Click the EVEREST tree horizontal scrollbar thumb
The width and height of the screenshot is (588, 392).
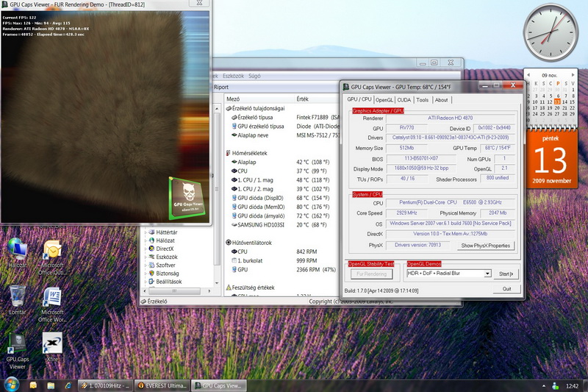174,291
